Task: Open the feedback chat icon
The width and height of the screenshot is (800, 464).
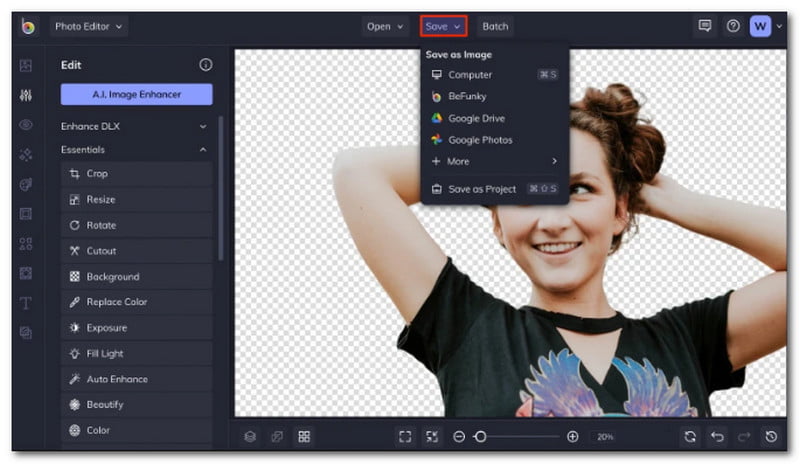Action: point(705,26)
